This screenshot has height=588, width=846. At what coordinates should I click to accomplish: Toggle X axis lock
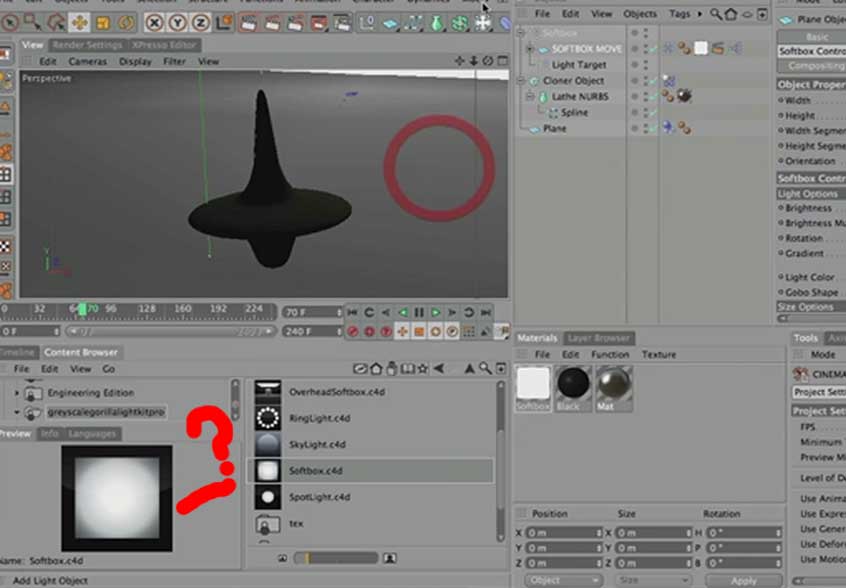click(154, 23)
